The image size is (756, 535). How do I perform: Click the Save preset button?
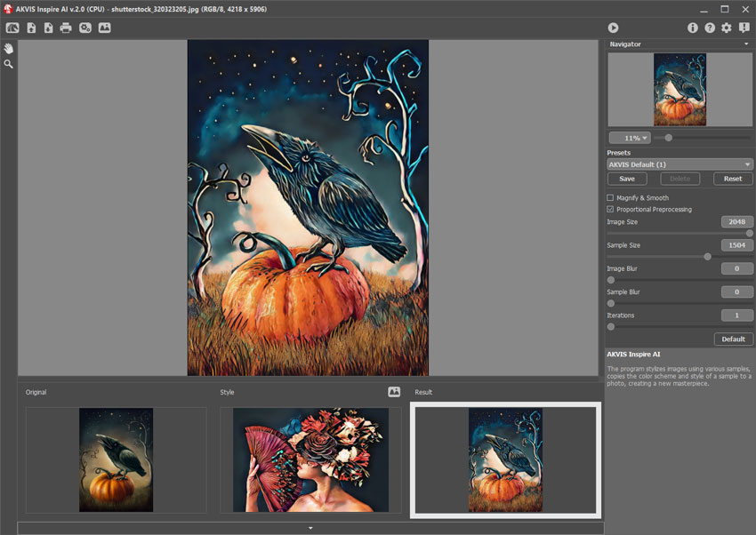pyautogui.click(x=627, y=179)
